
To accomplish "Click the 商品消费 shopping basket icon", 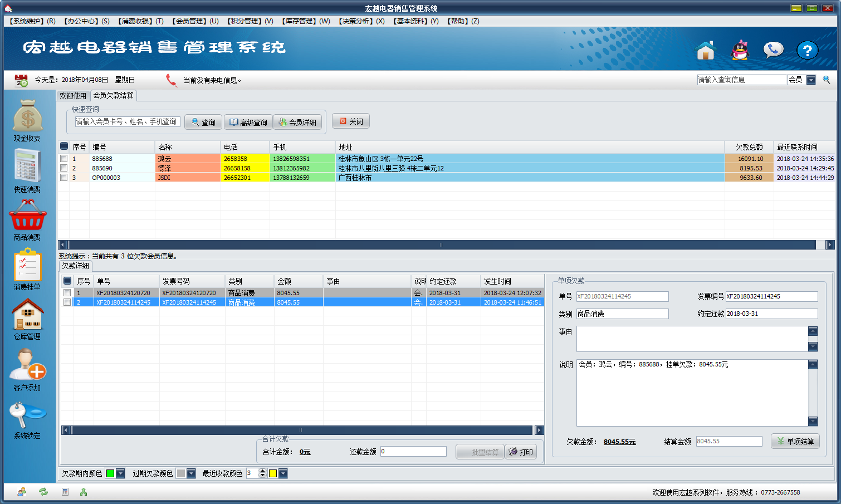I will tap(27, 216).
